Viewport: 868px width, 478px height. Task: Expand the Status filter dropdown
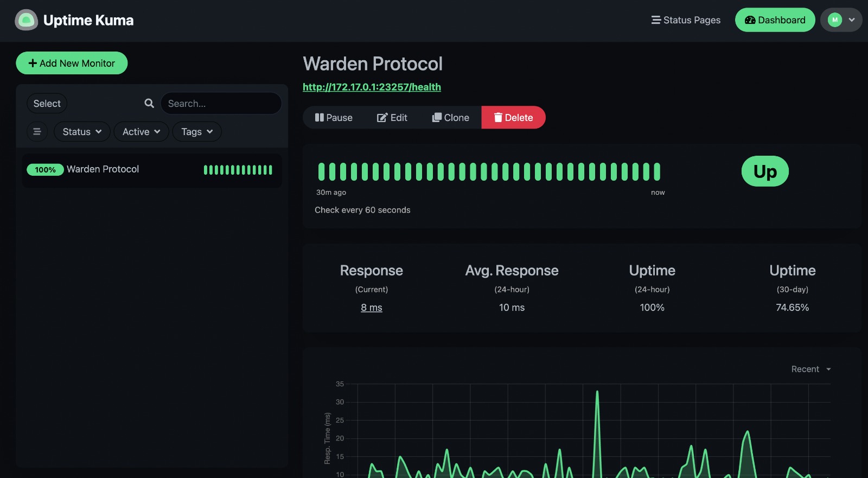click(82, 132)
